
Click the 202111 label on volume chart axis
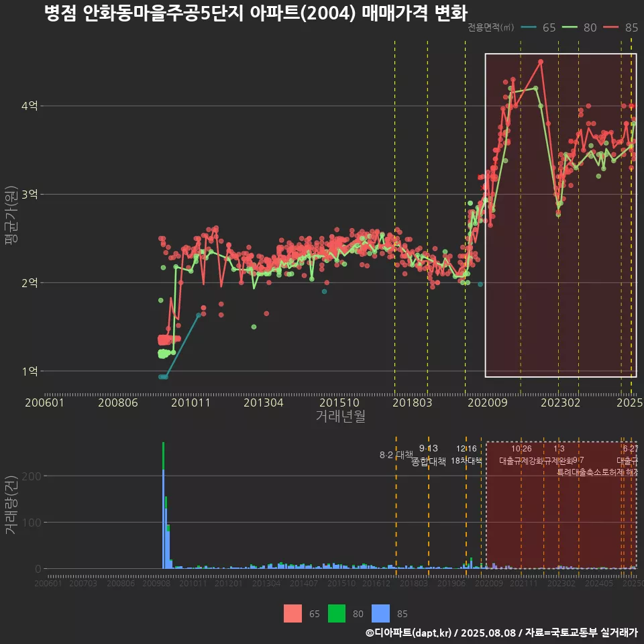(524, 584)
